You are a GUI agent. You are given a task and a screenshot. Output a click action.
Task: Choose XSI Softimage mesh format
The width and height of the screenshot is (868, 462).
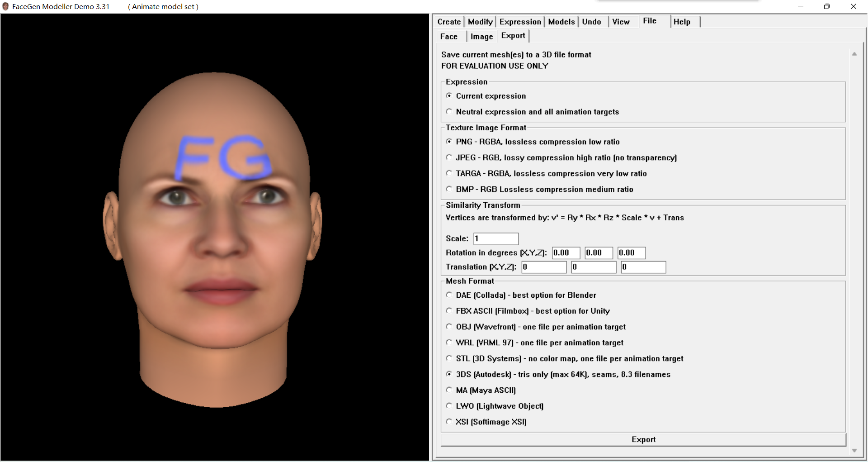click(486, 422)
